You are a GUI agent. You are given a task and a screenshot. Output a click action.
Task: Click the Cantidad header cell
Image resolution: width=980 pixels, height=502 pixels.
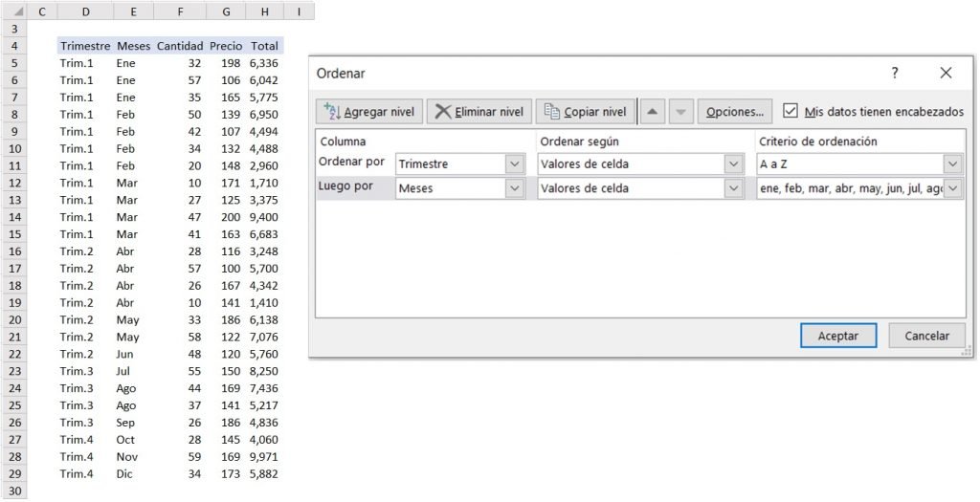(180, 46)
